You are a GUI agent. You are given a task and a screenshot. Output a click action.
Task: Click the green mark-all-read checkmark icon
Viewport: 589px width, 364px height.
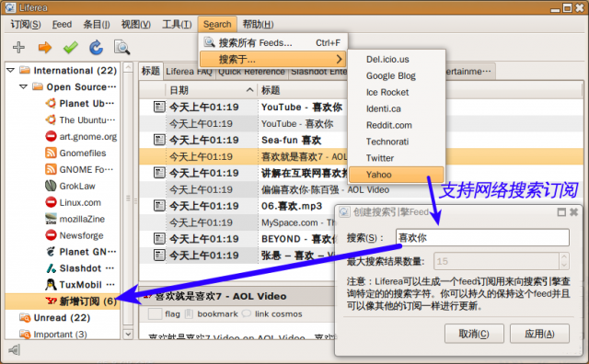coord(70,47)
